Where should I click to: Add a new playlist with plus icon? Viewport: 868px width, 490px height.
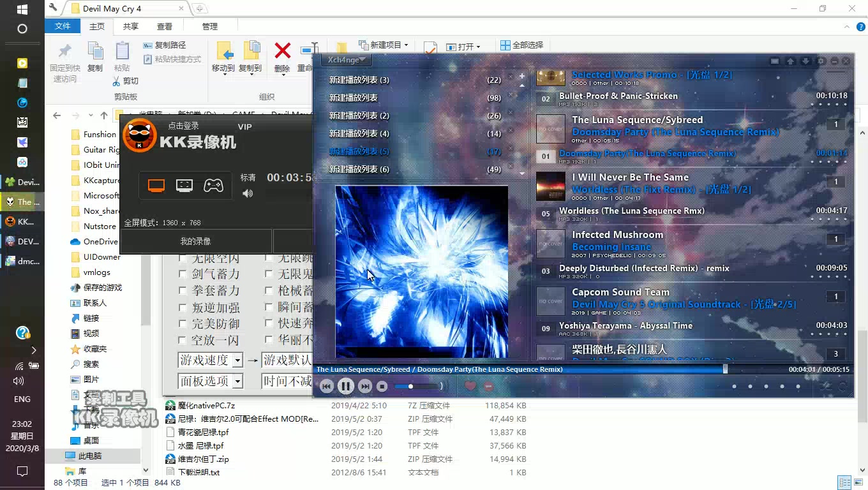coord(522,76)
